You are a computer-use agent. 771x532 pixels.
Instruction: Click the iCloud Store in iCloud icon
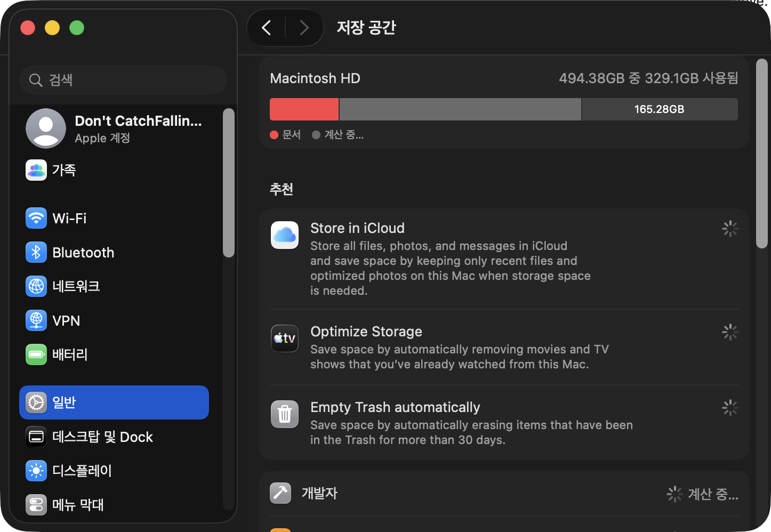pos(285,235)
